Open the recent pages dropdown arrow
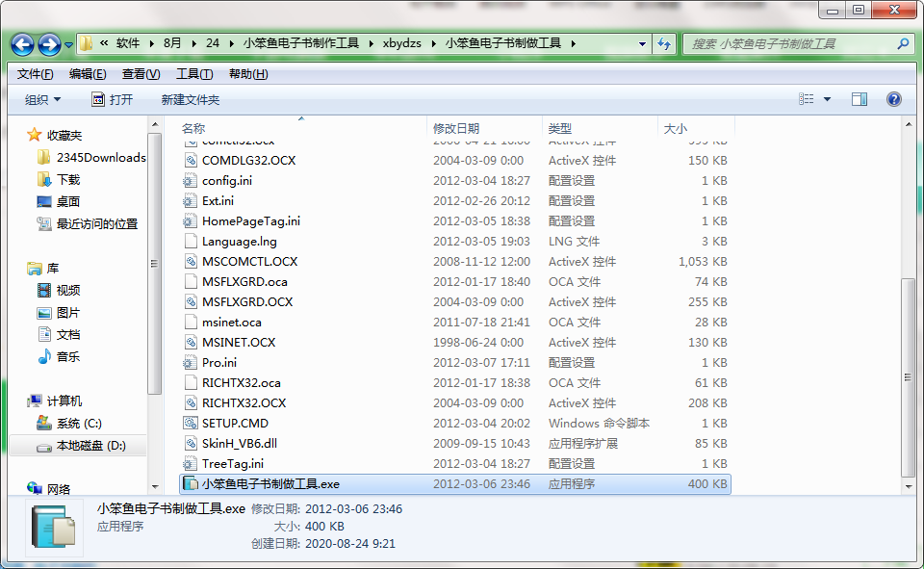 pos(68,45)
